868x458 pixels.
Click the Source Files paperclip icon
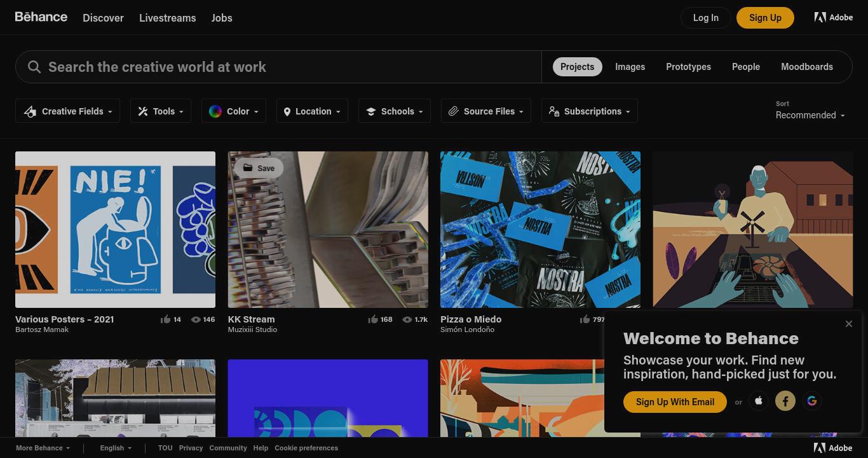454,111
